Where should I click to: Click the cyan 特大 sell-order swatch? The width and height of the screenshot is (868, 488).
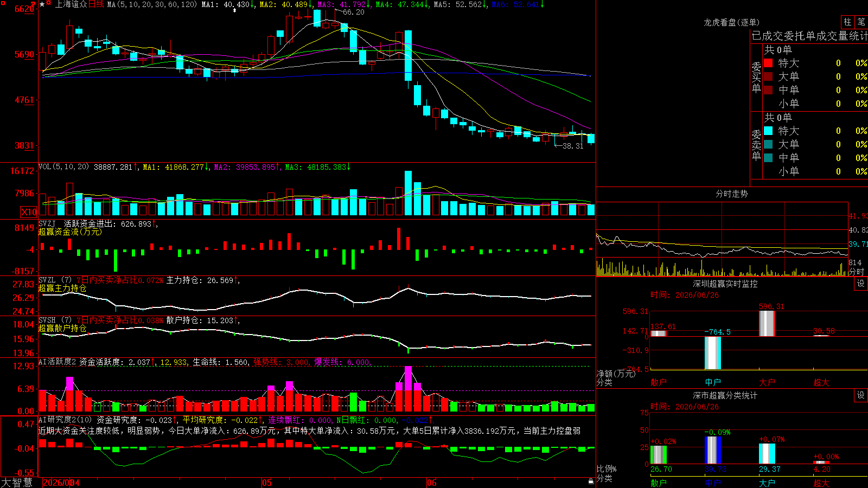(768, 131)
